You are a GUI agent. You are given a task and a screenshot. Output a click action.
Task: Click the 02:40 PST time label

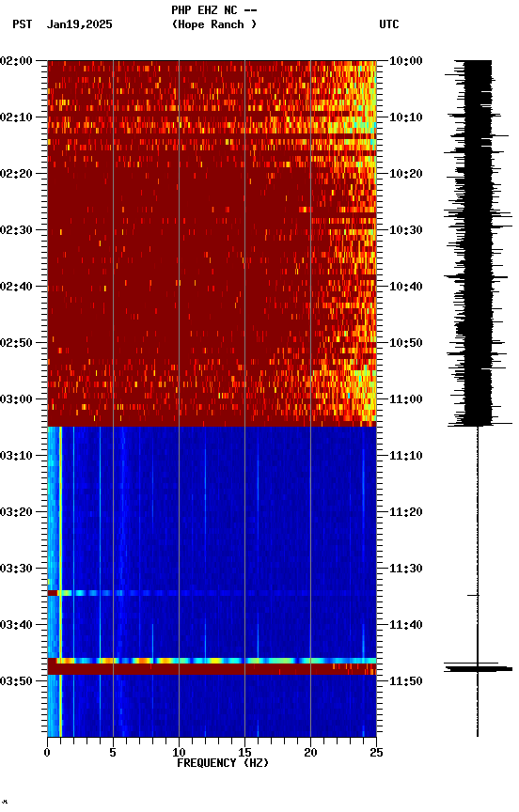pyautogui.click(x=16, y=287)
